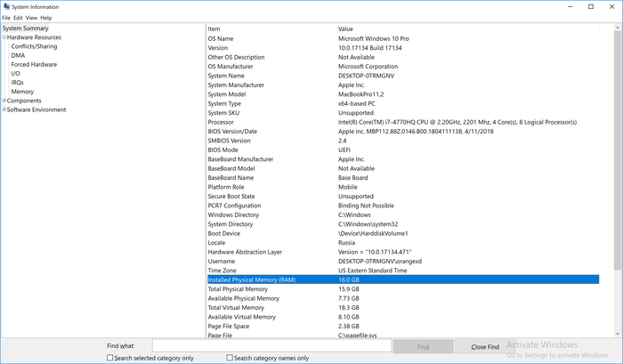Select the Hardware Abstraction Layer row
Image resolution: width=623 pixels, height=364 pixels.
pyautogui.click(x=403, y=252)
